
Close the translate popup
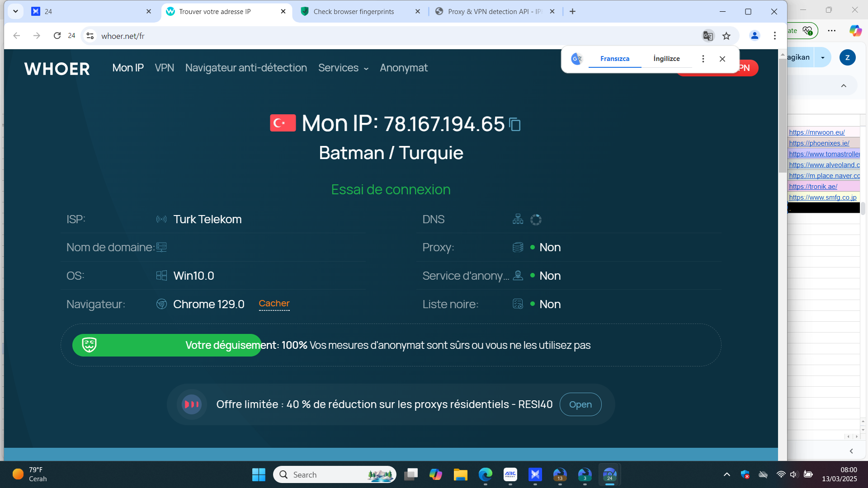[x=722, y=59]
